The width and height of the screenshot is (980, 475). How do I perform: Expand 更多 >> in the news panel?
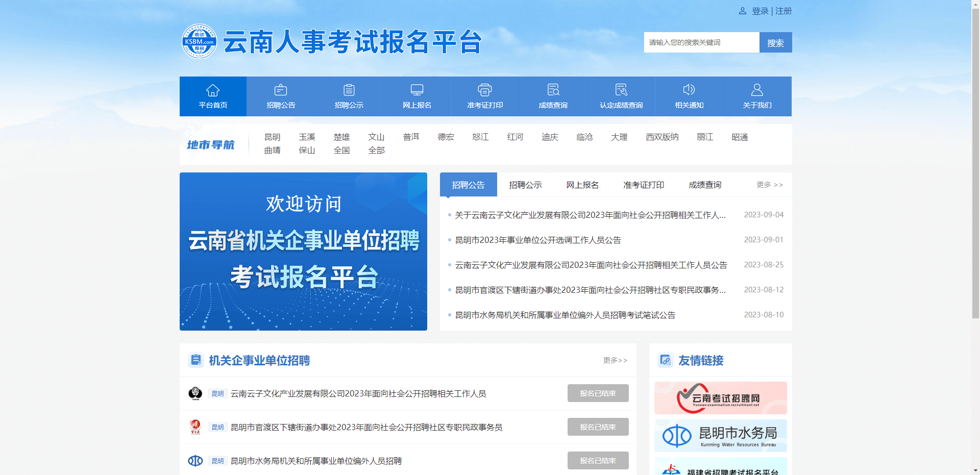tap(769, 185)
